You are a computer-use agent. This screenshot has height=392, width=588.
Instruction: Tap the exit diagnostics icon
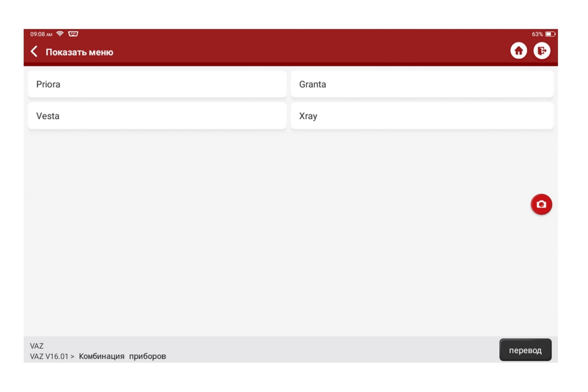541,51
